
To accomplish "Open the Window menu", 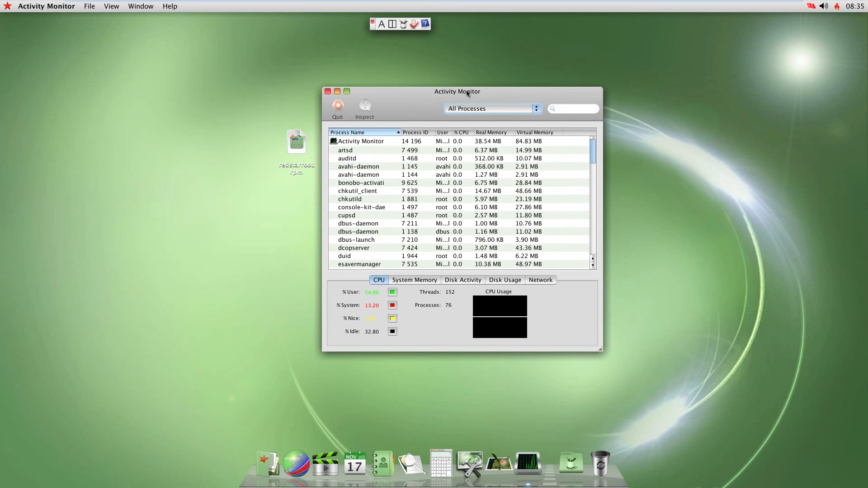I will [141, 6].
